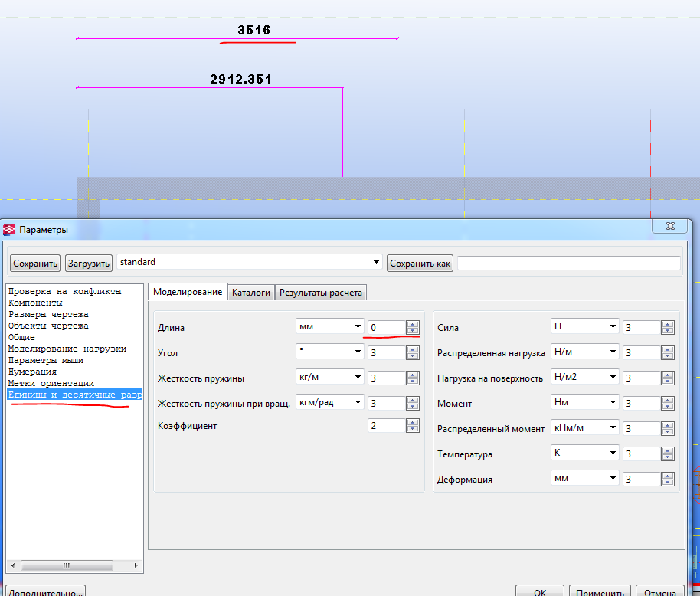700x596 pixels.
Task: Select Проверка на конфликты category
Action: point(65,291)
